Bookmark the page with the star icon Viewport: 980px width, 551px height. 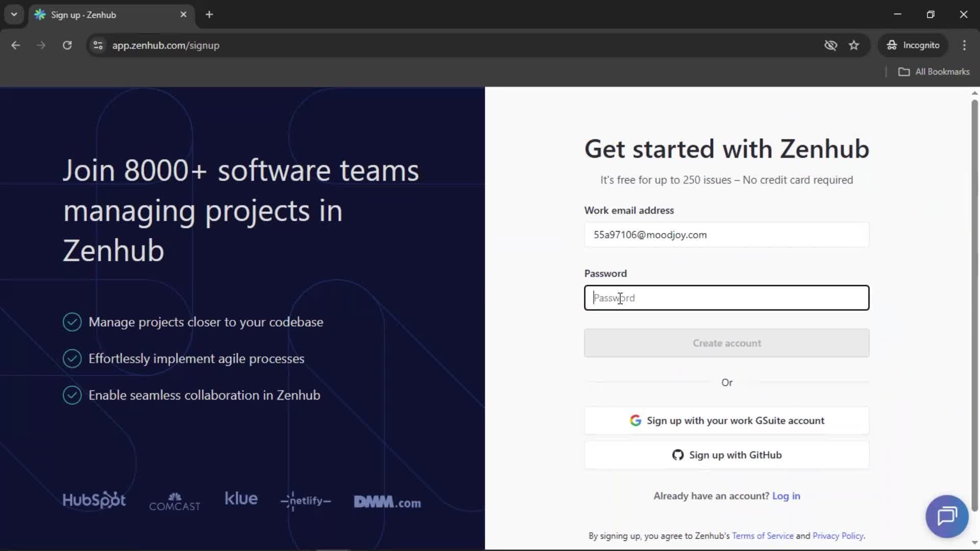click(854, 45)
